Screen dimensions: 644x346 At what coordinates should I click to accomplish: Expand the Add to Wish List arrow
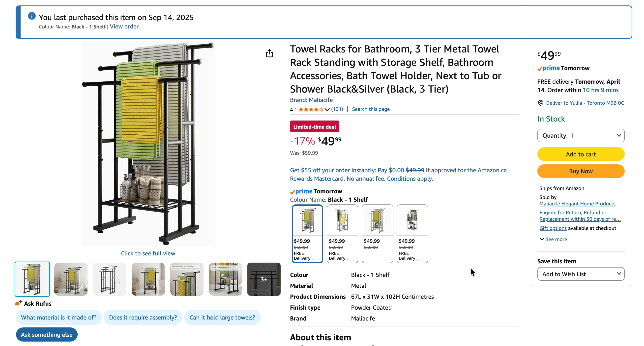(619, 274)
